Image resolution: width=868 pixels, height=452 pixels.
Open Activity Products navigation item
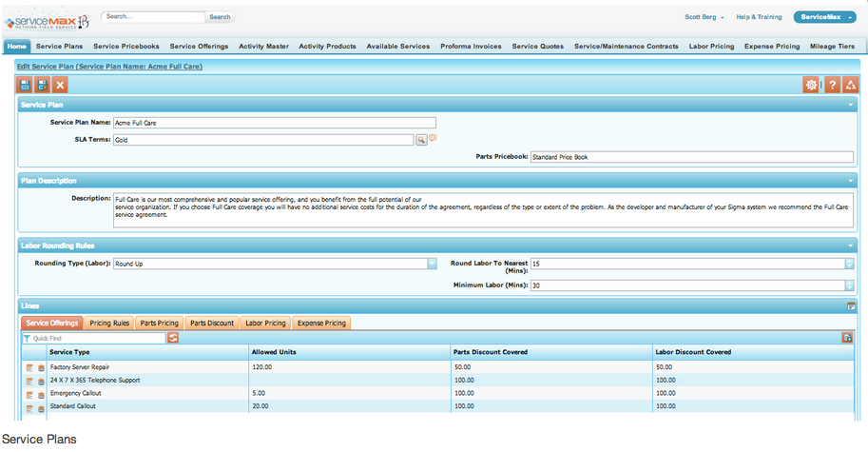click(x=328, y=47)
